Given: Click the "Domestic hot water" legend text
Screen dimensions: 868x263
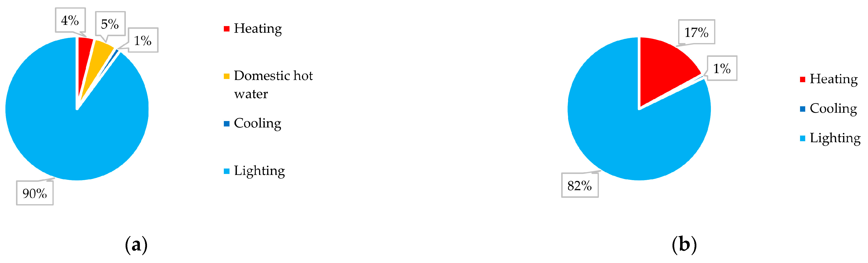Looking at the screenshot, I should click(273, 85).
